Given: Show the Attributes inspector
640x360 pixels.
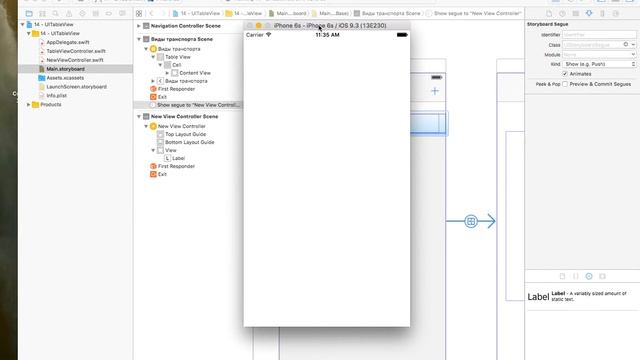Looking at the screenshot, I should click(x=589, y=13).
